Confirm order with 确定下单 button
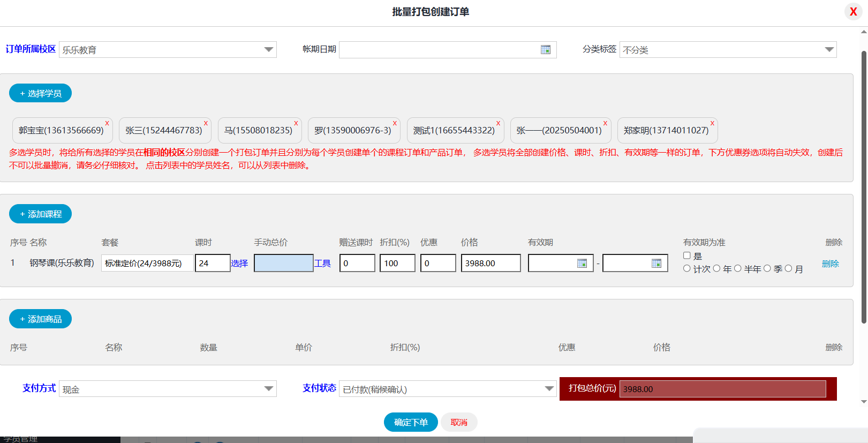The height and width of the screenshot is (443, 868). click(411, 422)
